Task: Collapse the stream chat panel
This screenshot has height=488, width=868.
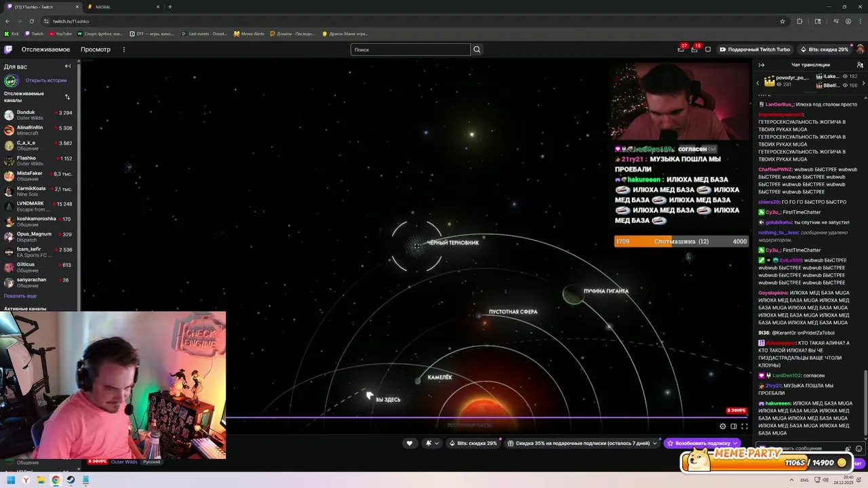Action: click(x=762, y=65)
